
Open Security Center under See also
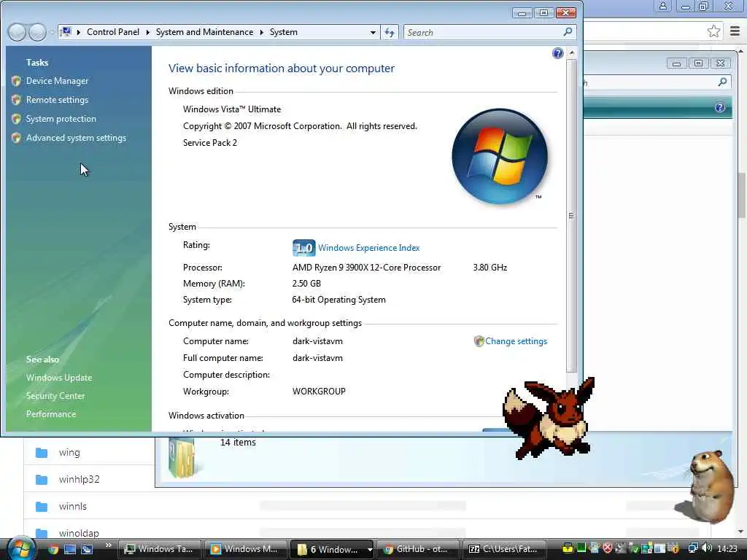(55, 396)
